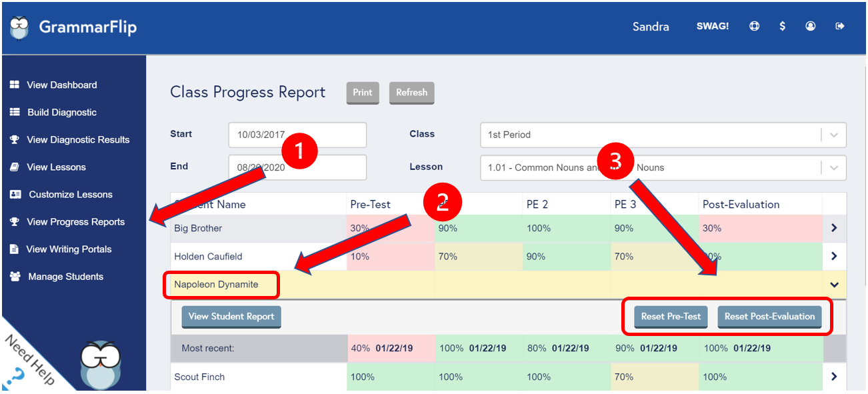Print the class progress report
Image resolution: width=868 pixels, height=394 pixels.
click(x=363, y=93)
